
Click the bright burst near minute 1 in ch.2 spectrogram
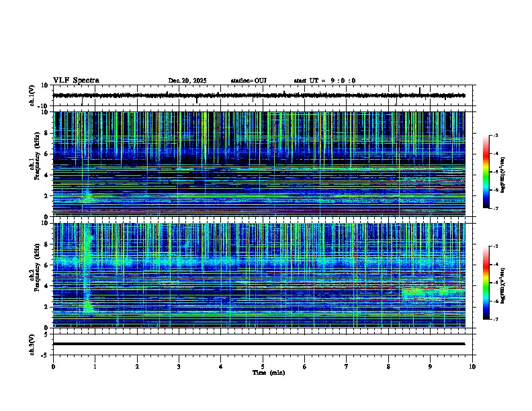88,271
